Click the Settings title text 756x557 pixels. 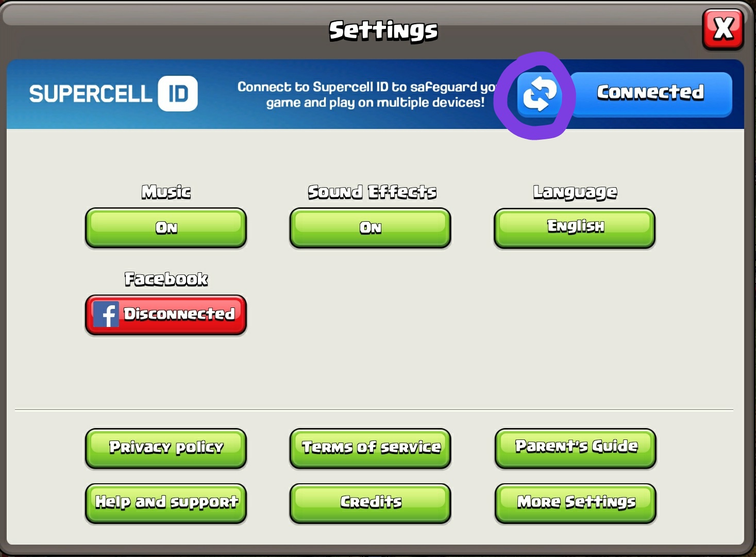coord(383,31)
